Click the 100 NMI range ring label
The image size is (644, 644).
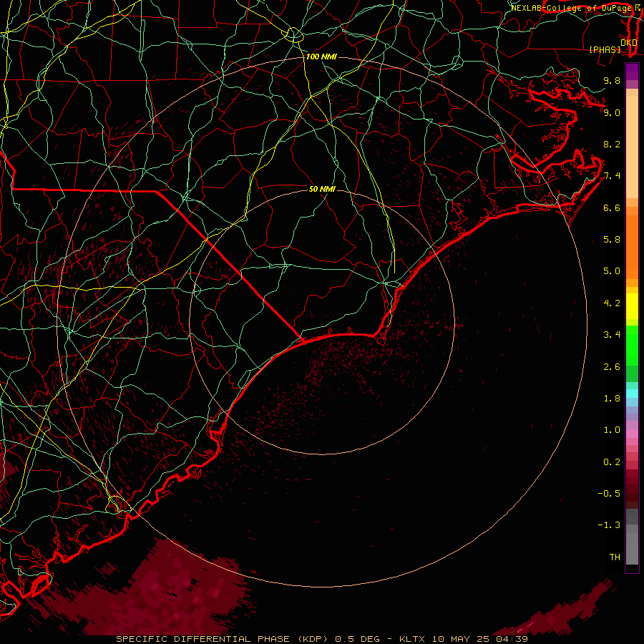321,57
